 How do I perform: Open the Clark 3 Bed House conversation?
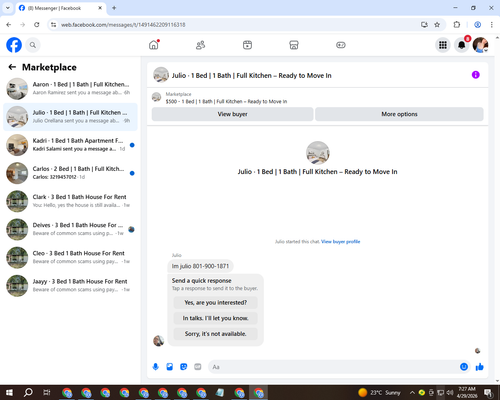(70, 201)
